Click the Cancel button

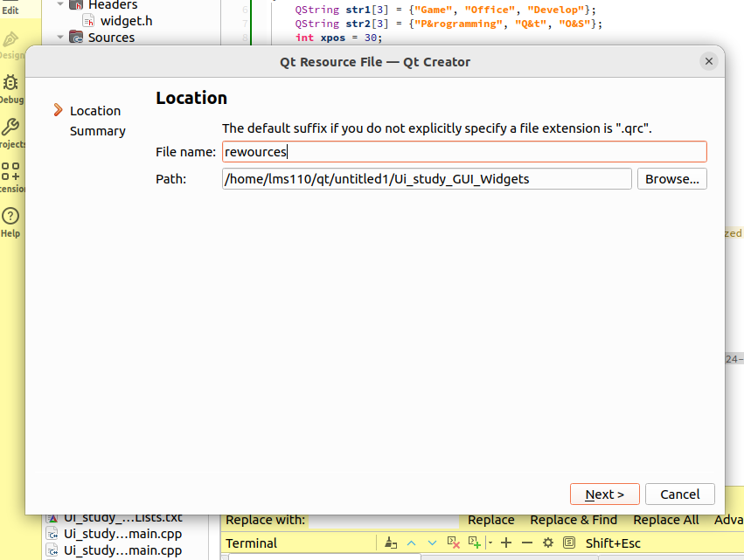pyautogui.click(x=679, y=494)
